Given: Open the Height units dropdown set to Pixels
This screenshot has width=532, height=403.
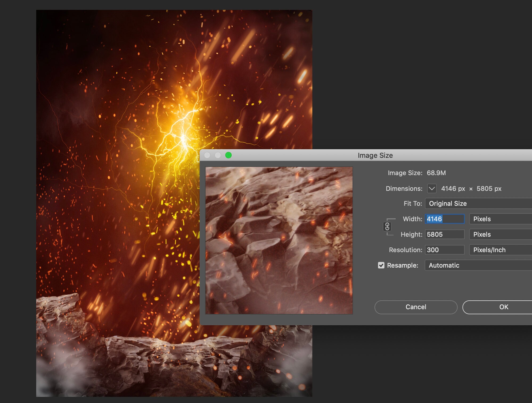Looking at the screenshot, I should [500, 234].
